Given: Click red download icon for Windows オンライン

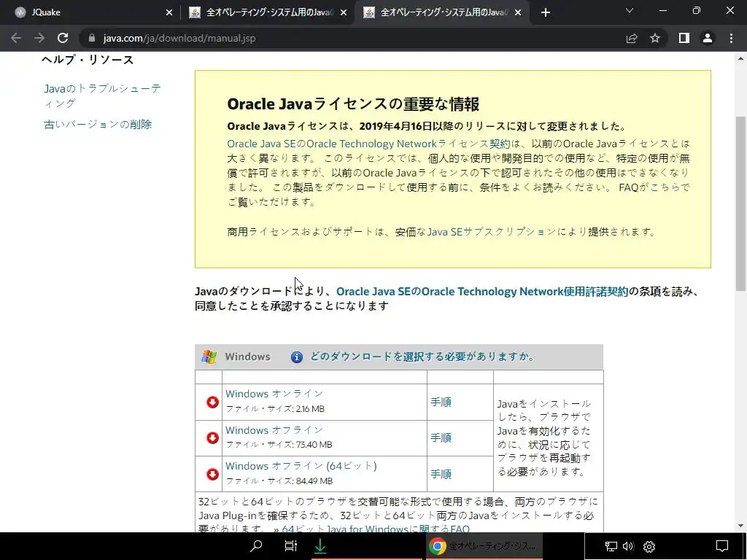Looking at the screenshot, I should (x=212, y=402).
